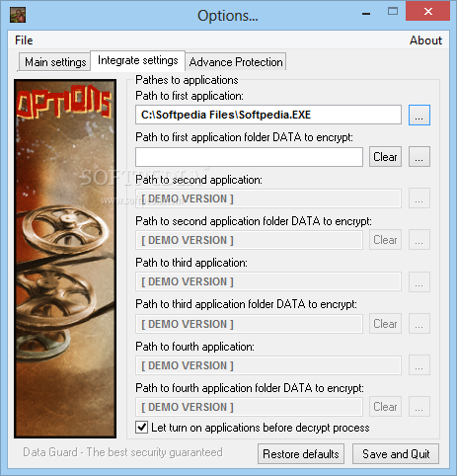The image size is (457, 476).
Task: Browse for fourth application DATA folder
Action: [419, 407]
